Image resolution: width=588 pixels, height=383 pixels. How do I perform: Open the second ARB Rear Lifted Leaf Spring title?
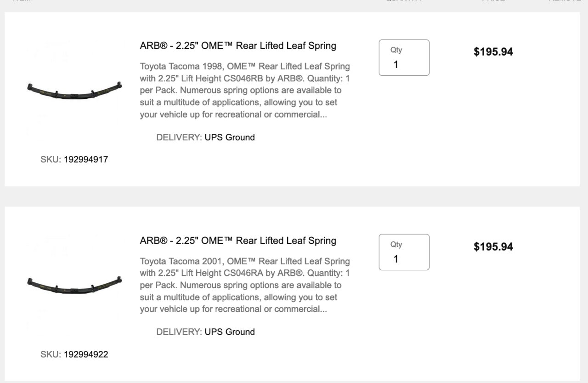tap(238, 240)
